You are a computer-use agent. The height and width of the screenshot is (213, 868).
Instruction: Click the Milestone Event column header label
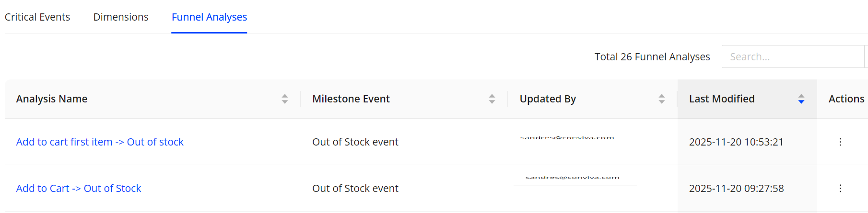[x=351, y=99]
